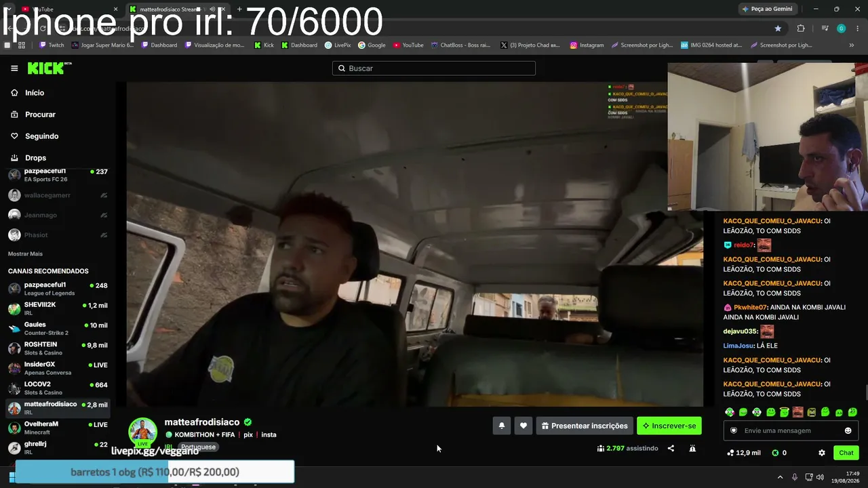Screen dimensions: 868x488
Task: Show more bookmarks chevron
Action: tap(852, 45)
